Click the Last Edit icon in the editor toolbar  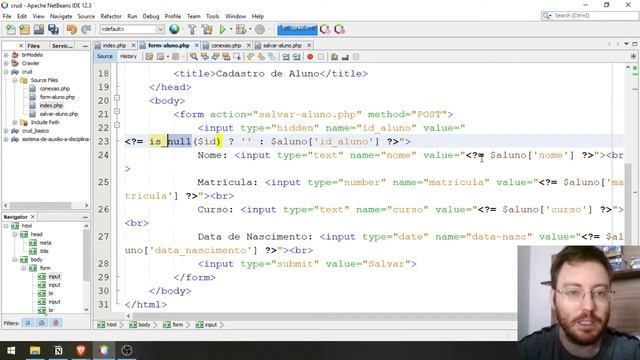point(149,57)
